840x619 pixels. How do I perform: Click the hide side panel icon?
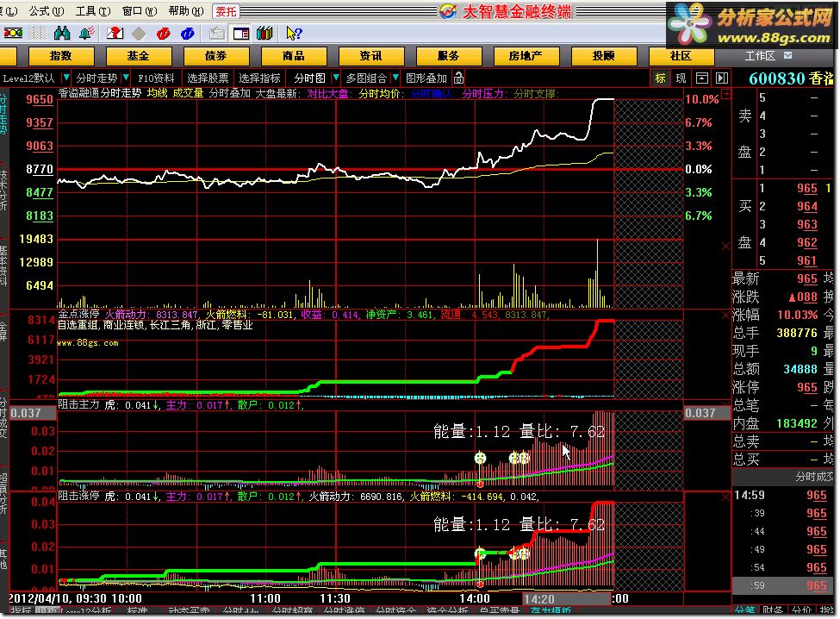click(722, 78)
